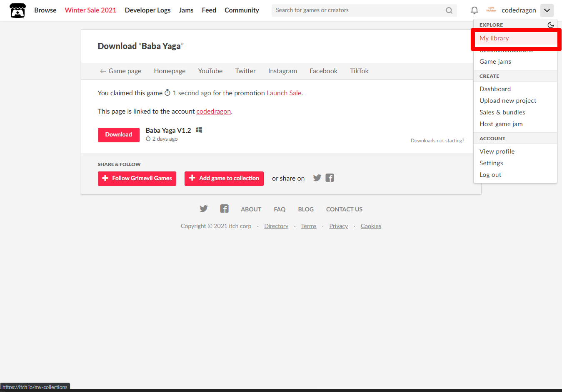Open the Cookies link

click(x=371, y=226)
